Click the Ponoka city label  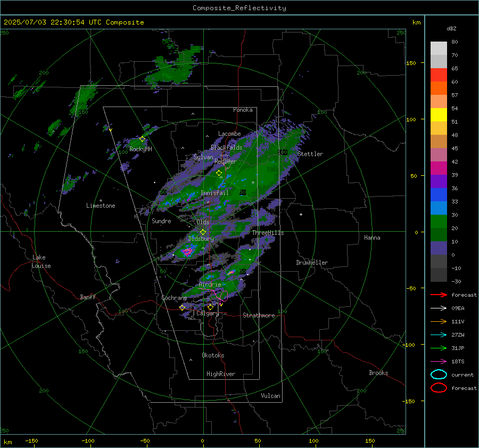(x=243, y=110)
